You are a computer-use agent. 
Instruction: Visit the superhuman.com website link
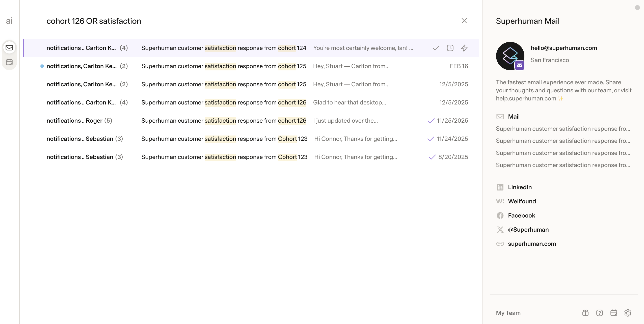click(532, 244)
